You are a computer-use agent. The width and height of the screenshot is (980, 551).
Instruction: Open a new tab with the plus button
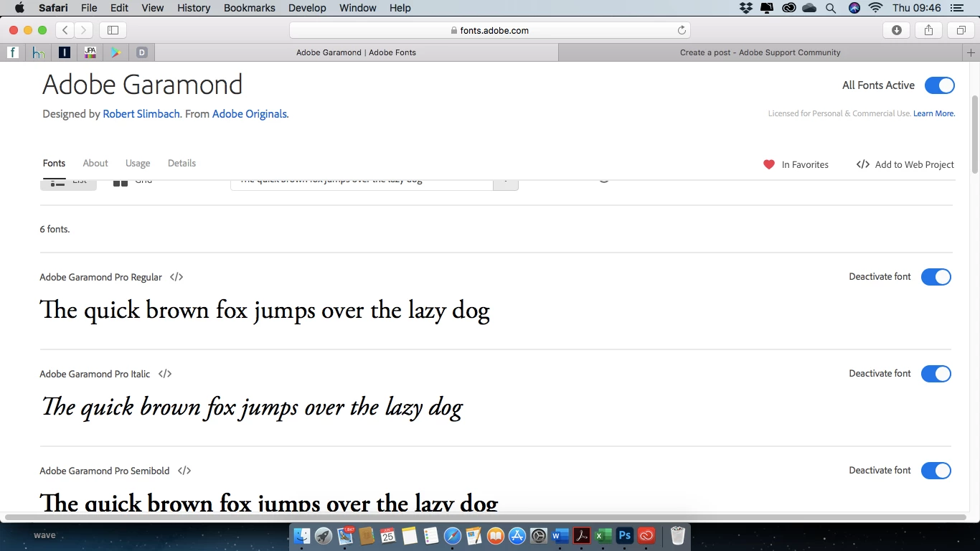(x=971, y=52)
